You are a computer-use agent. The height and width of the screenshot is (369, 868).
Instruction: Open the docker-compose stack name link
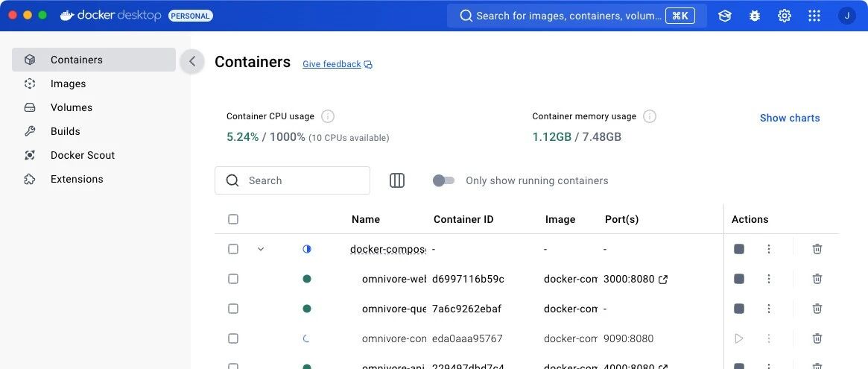pyautogui.click(x=388, y=249)
